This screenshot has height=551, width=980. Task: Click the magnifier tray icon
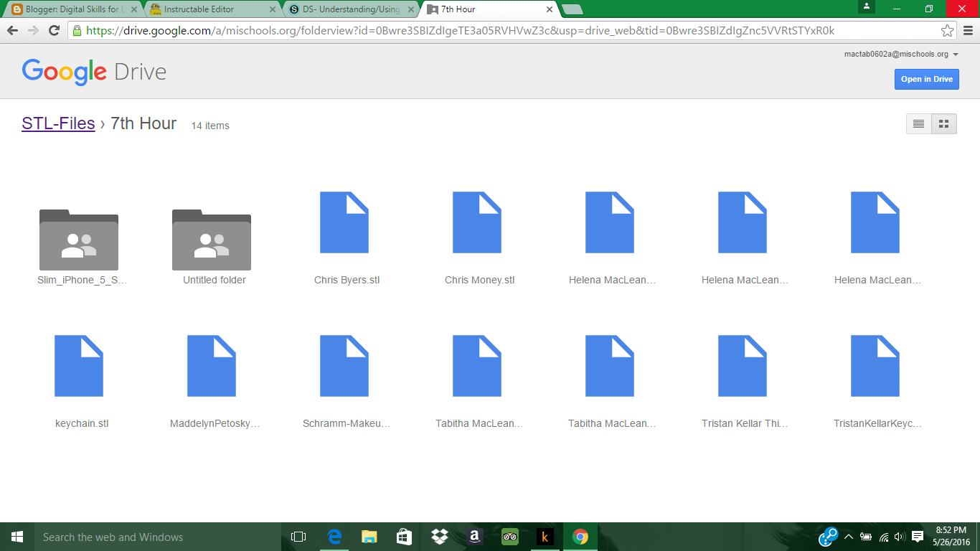coord(829,537)
